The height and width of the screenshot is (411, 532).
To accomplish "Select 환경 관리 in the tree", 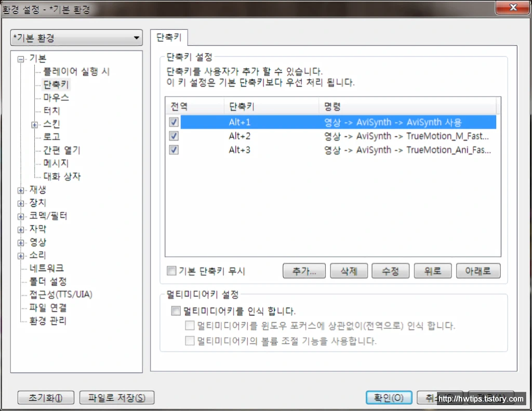I will (48, 321).
